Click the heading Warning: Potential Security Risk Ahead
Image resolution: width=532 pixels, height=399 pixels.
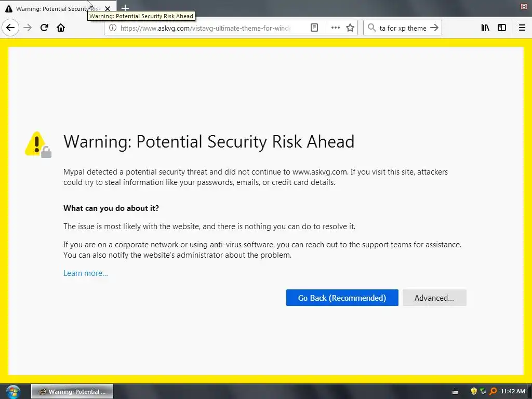pyautogui.click(x=209, y=141)
